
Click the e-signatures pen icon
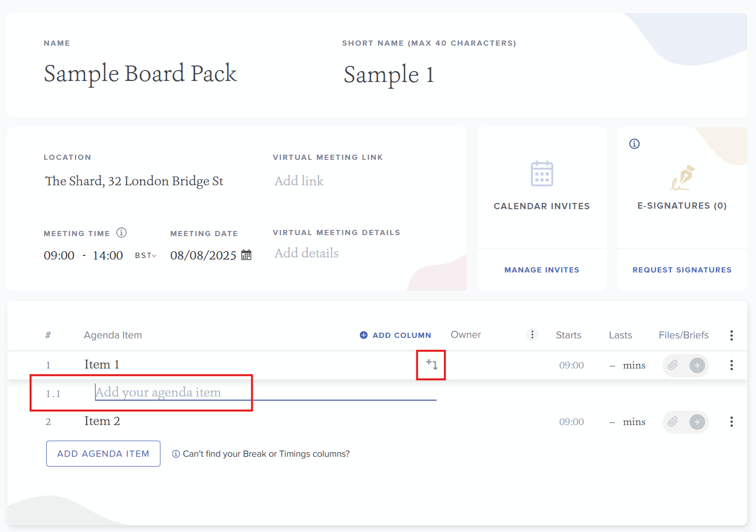[682, 178]
